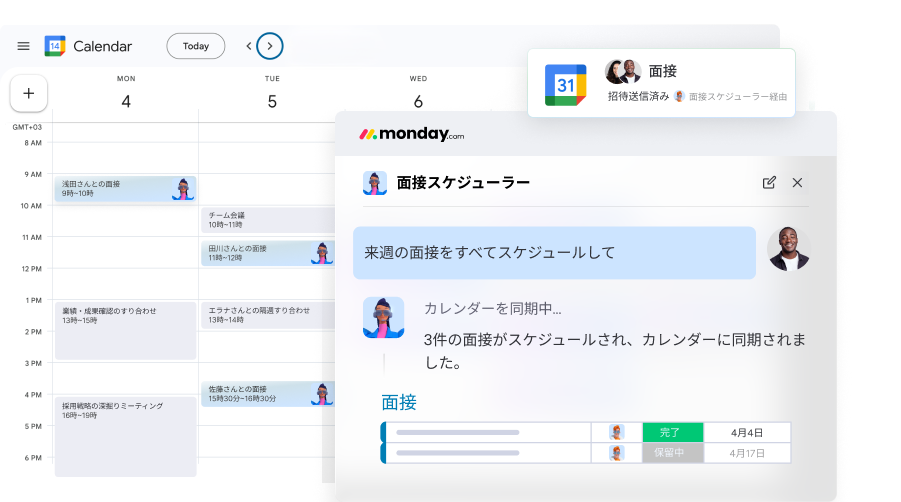
Task: Open the 佐藤さんとの面接 event
Action: (x=268, y=394)
